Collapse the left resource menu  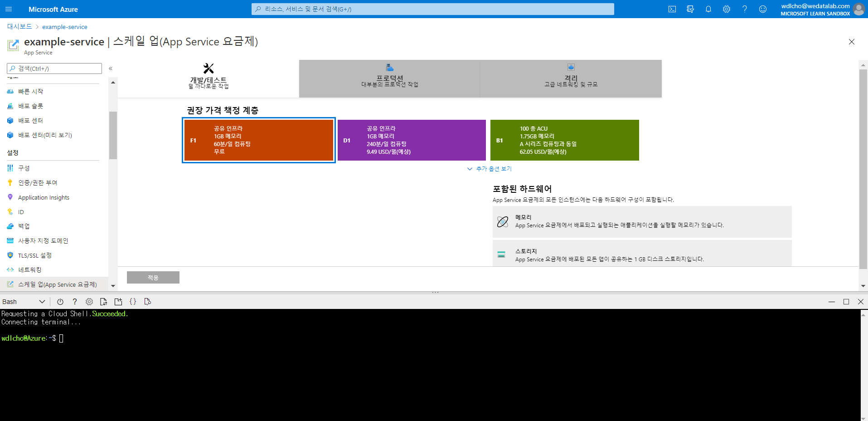(x=111, y=69)
